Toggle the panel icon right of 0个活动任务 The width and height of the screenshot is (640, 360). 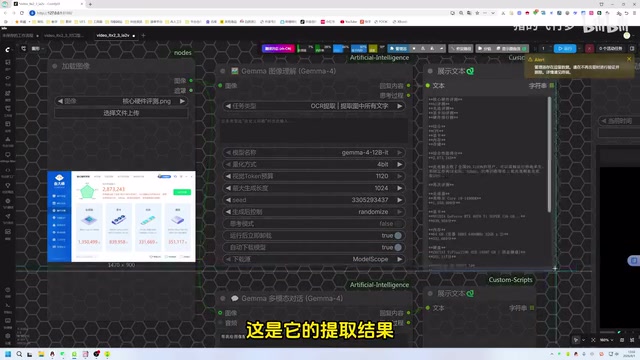click(632, 49)
